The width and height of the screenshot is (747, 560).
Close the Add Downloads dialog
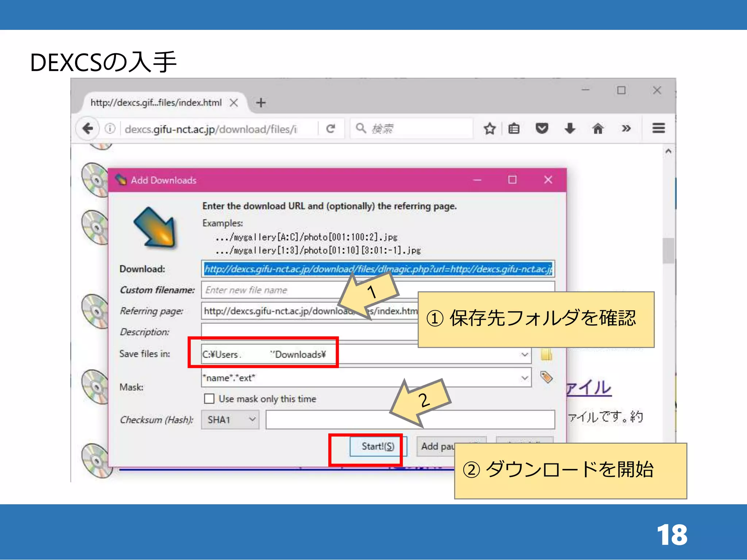coord(548,180)
